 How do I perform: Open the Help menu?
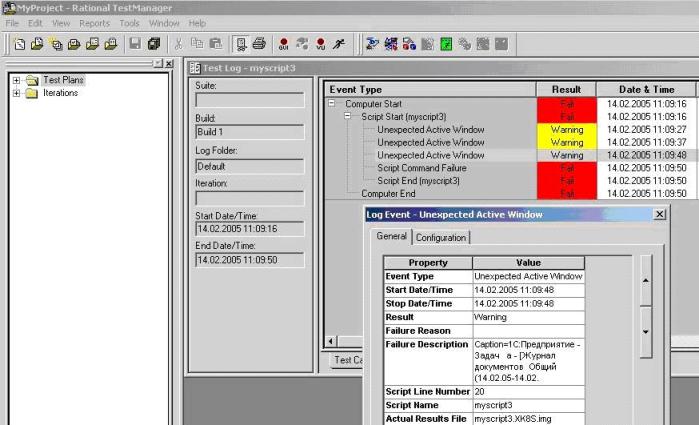coord(197,23)
